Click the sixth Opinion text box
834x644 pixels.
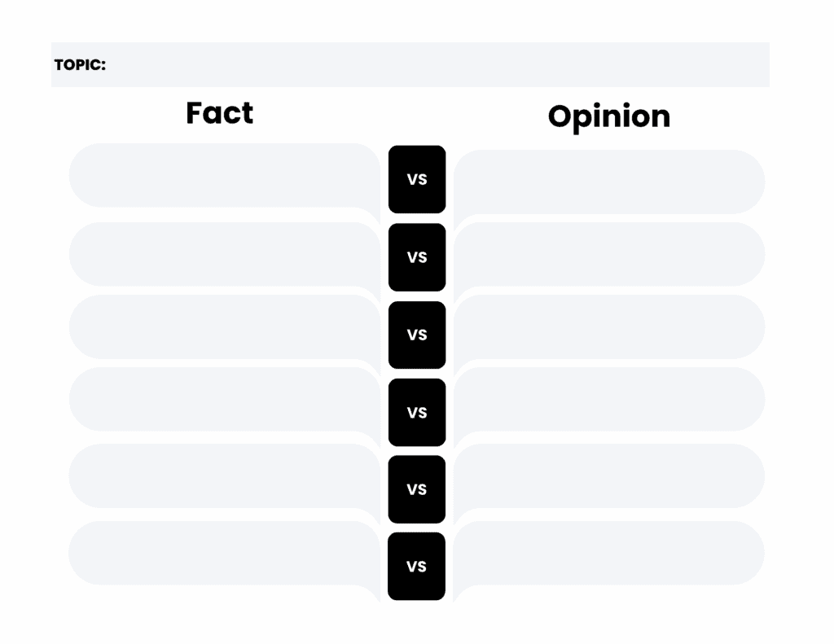[609, 554]
